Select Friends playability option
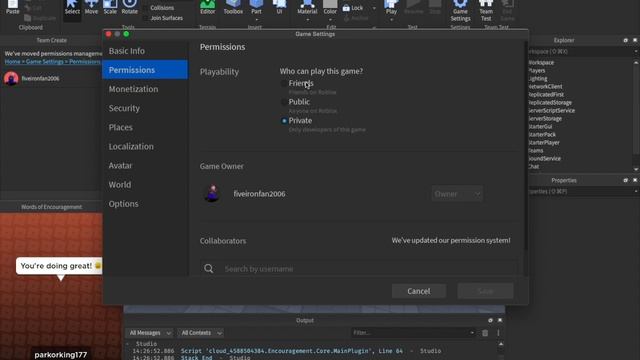Image resolution: width=640 pixels, height=360 pixels. [x=284, y=83]
